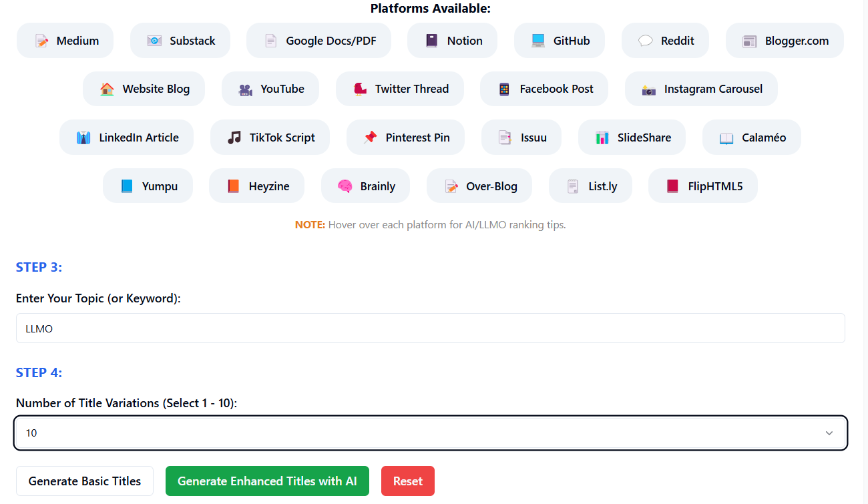Screen dimensions: 868x504
Task: Click the List.ly scroll icon
Action: tap(573, 186)
